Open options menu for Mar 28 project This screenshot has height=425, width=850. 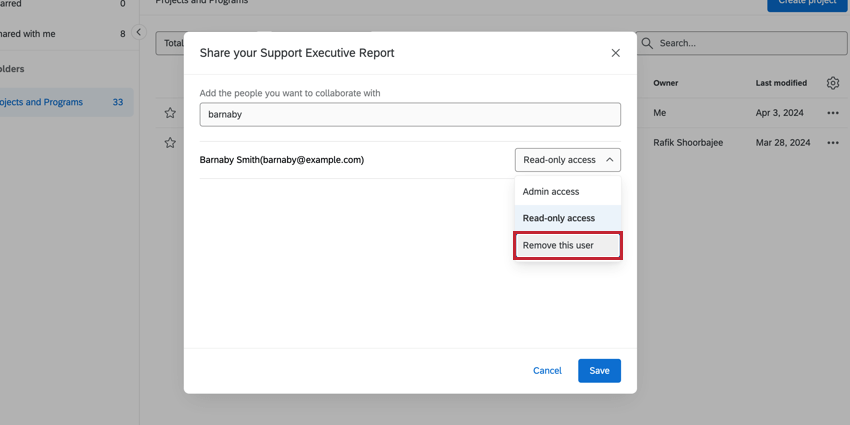point(833,143)
